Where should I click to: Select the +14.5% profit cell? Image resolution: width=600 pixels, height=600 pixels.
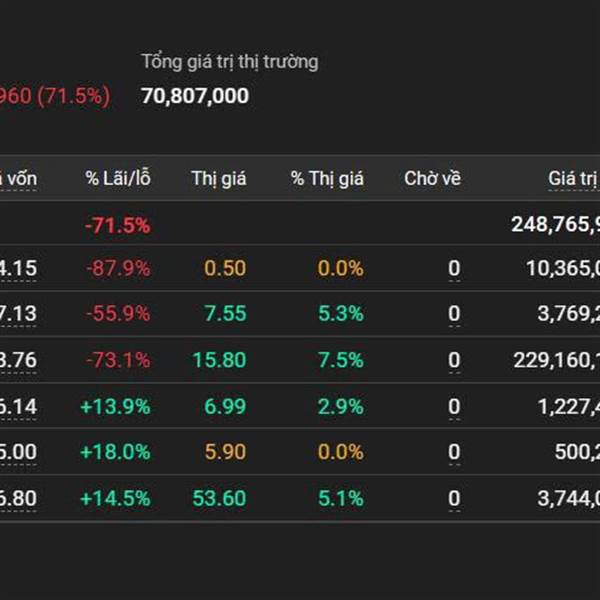coord(117,498)
